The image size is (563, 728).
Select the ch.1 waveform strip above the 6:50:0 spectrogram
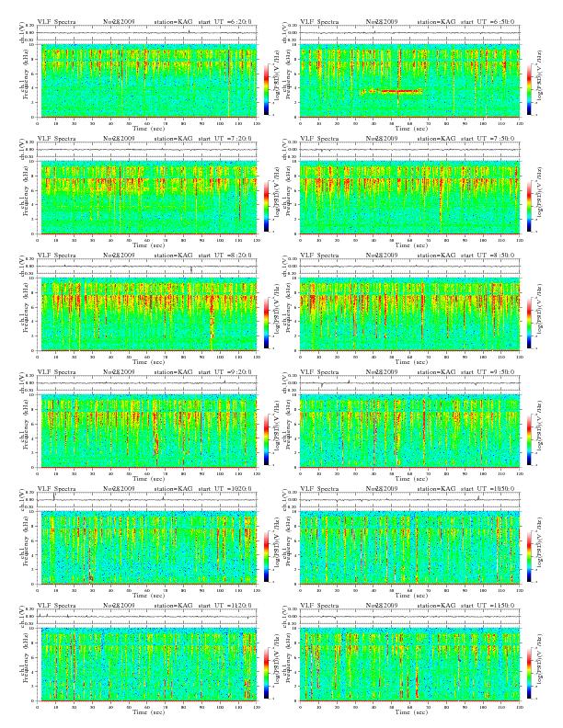(x=409, y=32)
